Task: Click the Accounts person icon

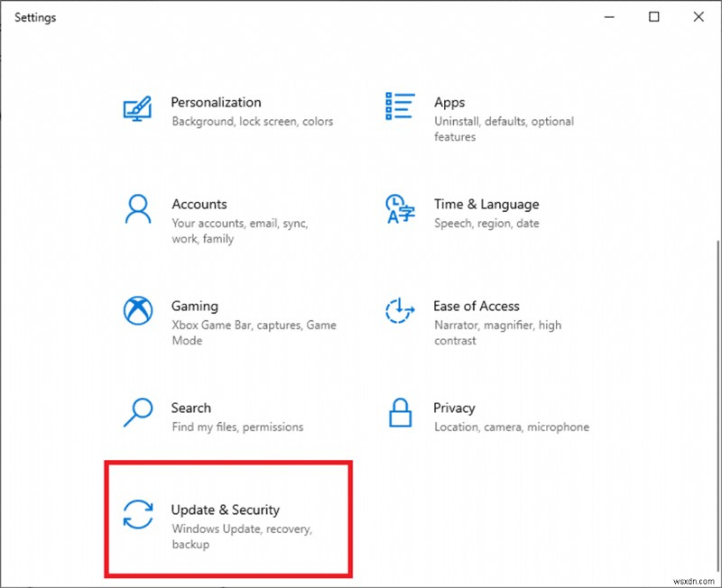Action: pos(137,210)
